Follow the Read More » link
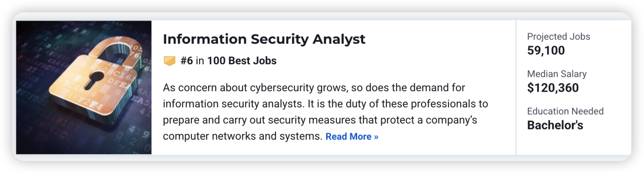Screen dimensions: 644x173 pyautogui.click(x=352, y=136)
